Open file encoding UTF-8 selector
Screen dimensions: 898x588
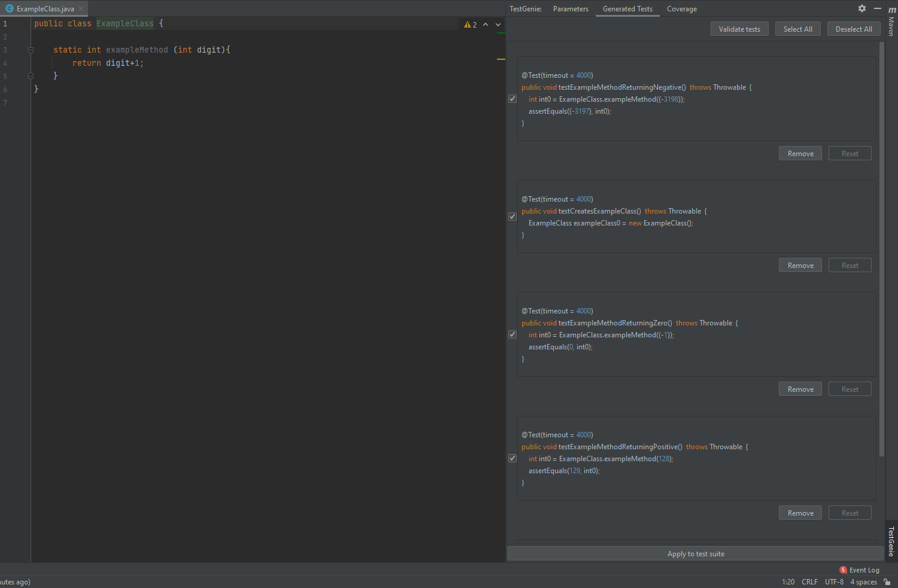834,582
